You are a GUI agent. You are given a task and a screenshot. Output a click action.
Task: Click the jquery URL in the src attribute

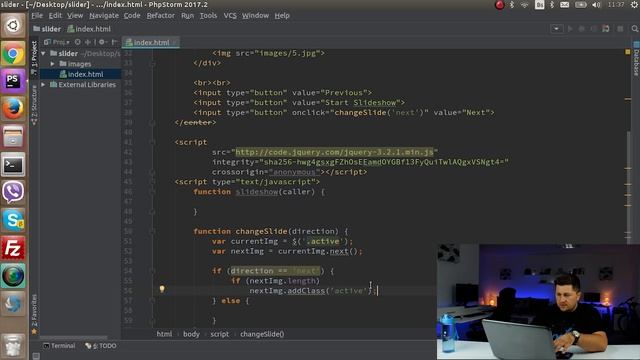pos(334,152)
